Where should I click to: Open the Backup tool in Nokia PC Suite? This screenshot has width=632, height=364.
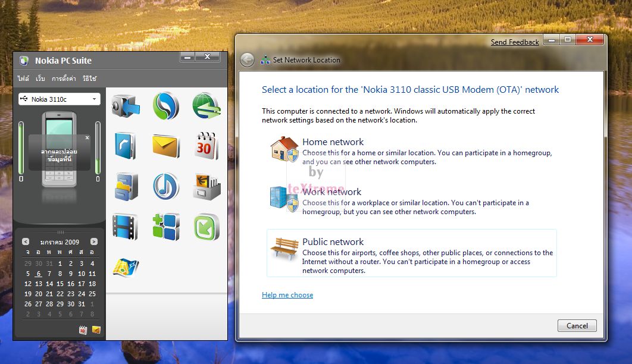coord(126,106)
